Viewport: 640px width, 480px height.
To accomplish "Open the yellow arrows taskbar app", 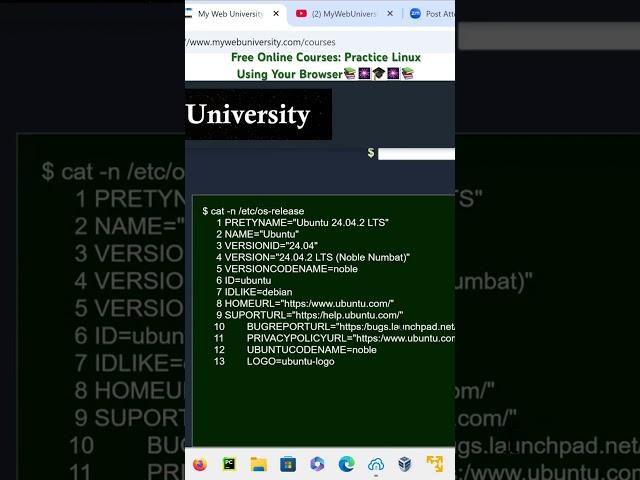I will 434,464.
